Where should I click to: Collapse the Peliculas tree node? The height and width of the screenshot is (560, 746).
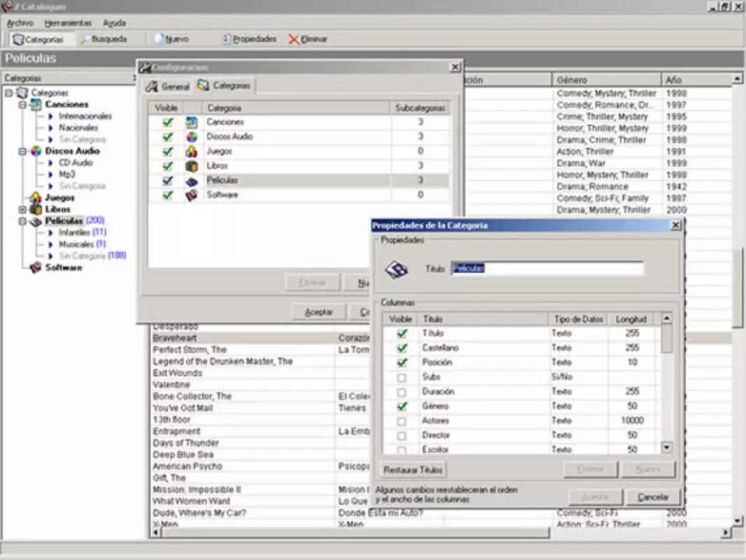point(22,221)
